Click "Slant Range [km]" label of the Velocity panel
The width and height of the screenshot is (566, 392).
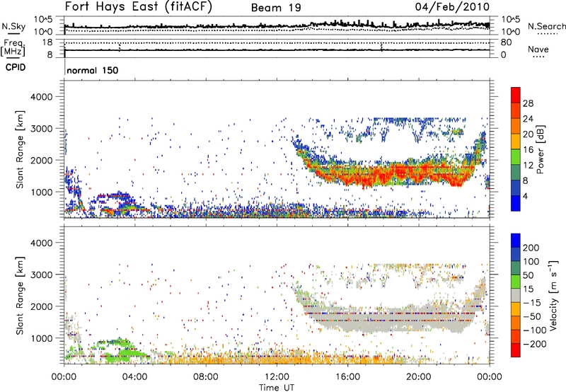click(x=20, y=296)
